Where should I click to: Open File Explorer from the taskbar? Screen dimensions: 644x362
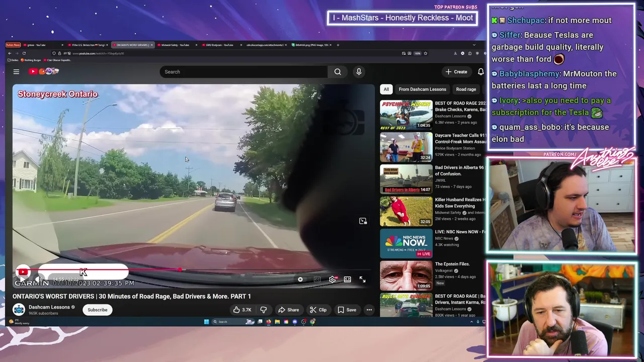277,322
